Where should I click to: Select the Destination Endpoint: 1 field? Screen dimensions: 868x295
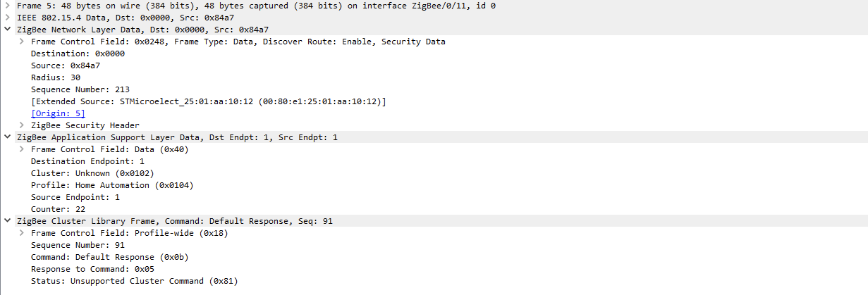pyautogui.click(x=87, y=161)
